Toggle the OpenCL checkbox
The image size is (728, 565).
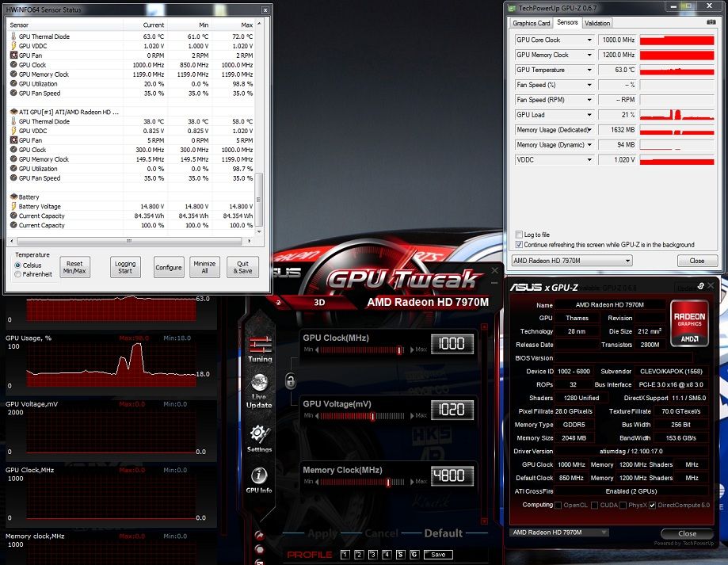point(558,505)
